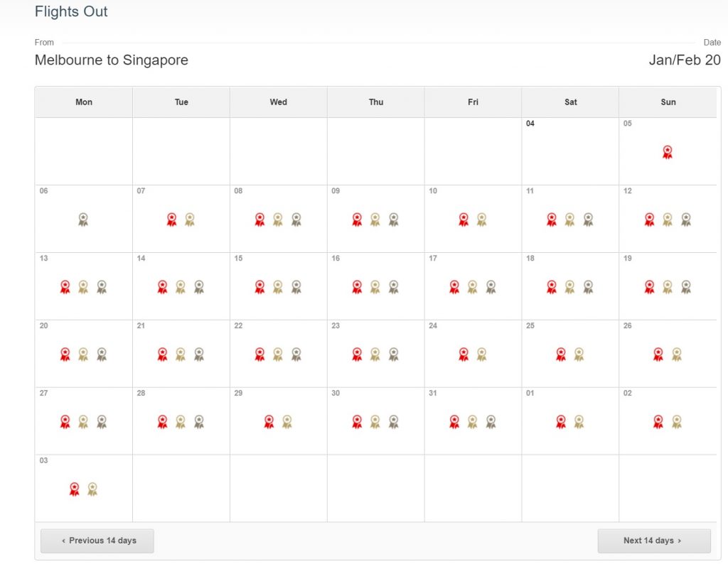The height and width of the screenshot is (564, 728).
Task: Choose the gold ribbon icon on day 30
Action: coord(375,422)
